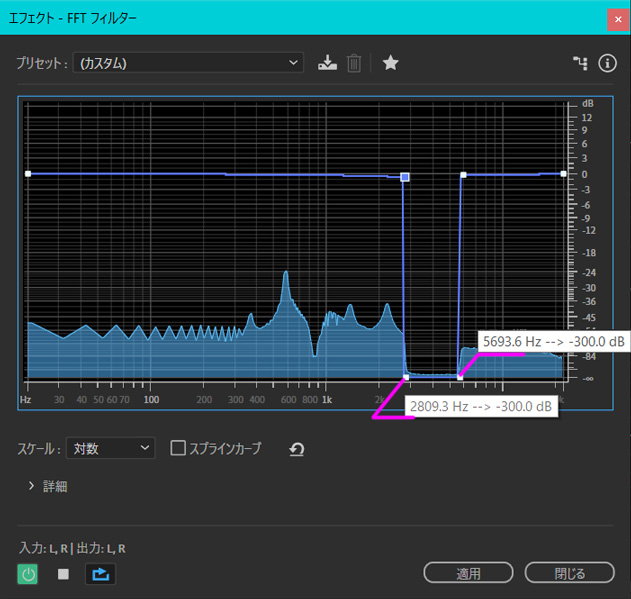Click the curve's leftmost control point
Image resolution: width=631 pixels, height=599 pixels.
[x=28, y=174]
